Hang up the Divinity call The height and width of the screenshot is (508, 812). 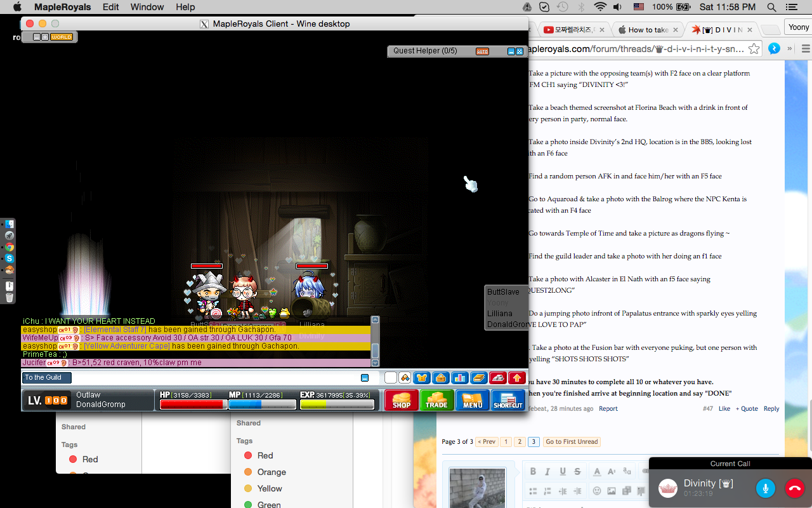coord(795,488)
